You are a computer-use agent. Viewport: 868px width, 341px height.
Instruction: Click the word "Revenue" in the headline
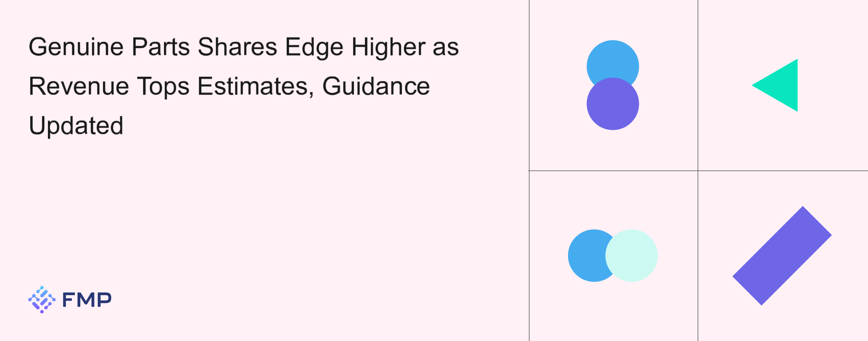pyautogui.click(x=79, y=86)
